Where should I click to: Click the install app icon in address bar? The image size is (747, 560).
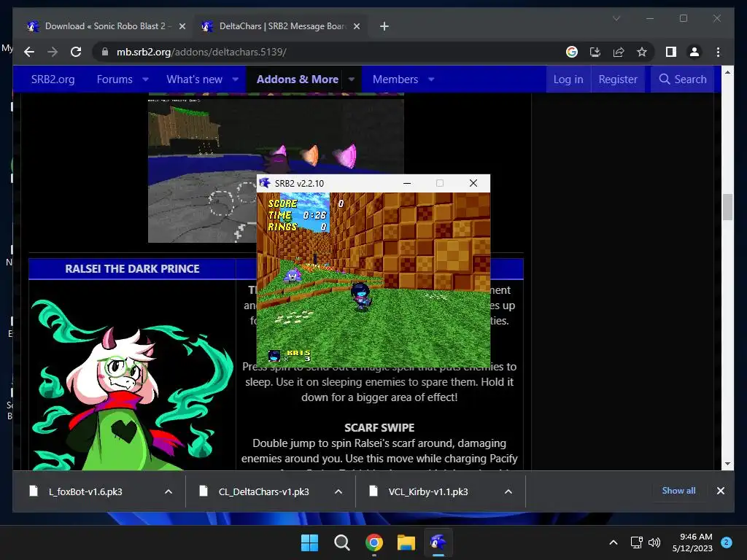(595, 52)
